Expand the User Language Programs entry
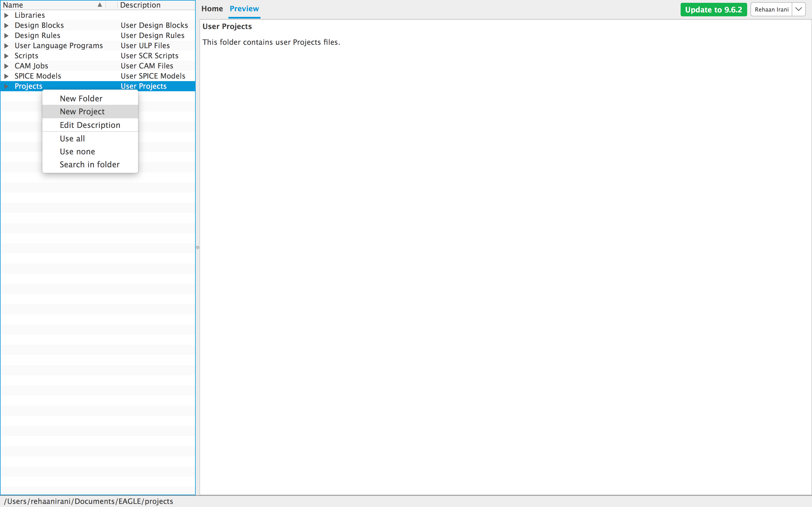 pyautogui.click(x=7, y=46)
